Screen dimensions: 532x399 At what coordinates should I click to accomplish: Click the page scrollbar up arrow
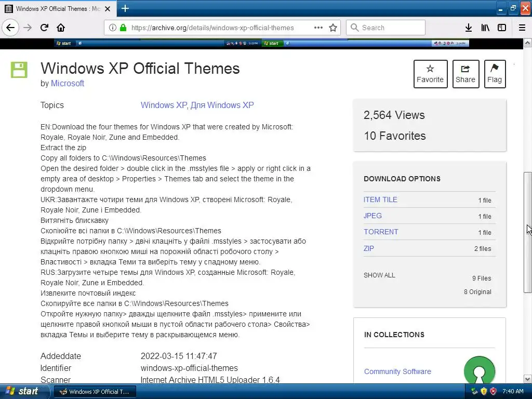pos(527,43)
